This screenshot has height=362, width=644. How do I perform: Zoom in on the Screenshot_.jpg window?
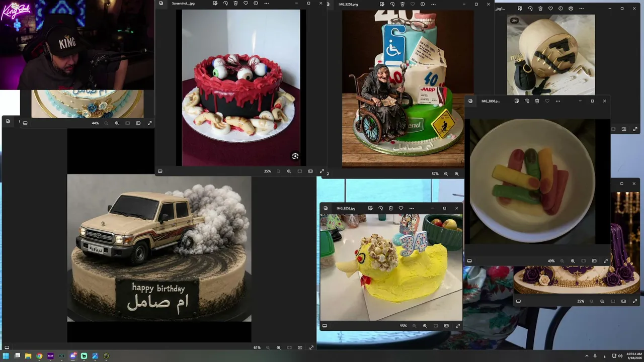click(x=289, y=171)
